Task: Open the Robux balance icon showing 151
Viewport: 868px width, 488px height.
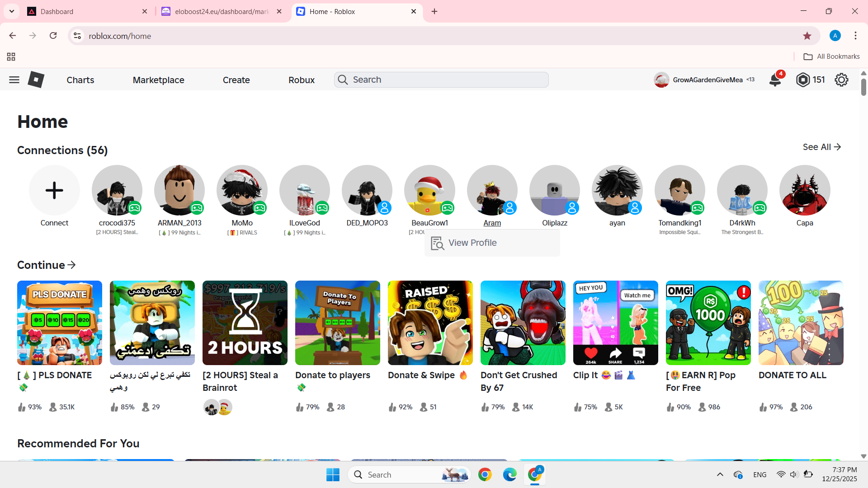Action: click(x=803, y=80)
